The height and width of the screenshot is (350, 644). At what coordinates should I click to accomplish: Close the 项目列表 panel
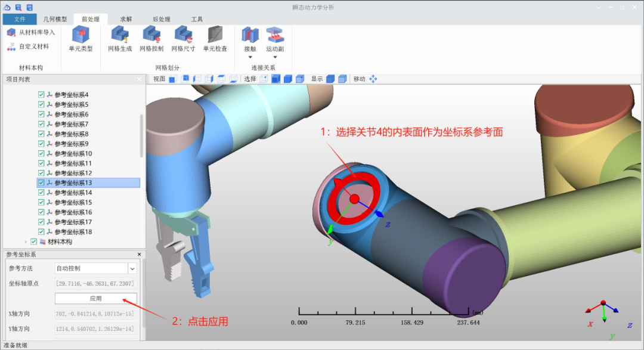click(x=139, y=79)
